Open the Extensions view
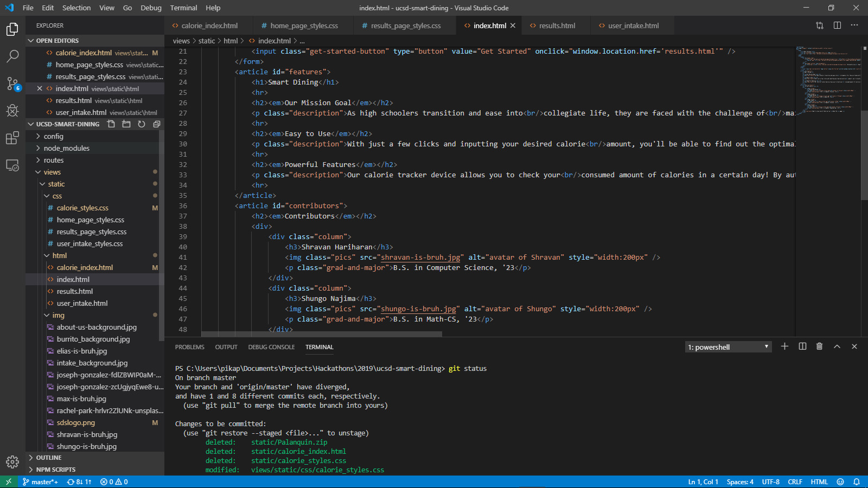The width and height of the screenshot is (868, 488). click(12, 138)
